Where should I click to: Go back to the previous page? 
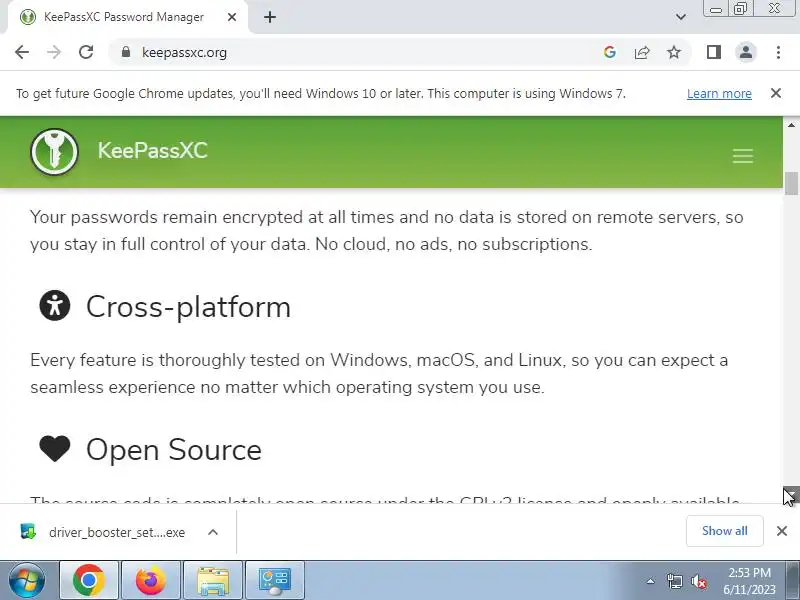click(22, 52)
